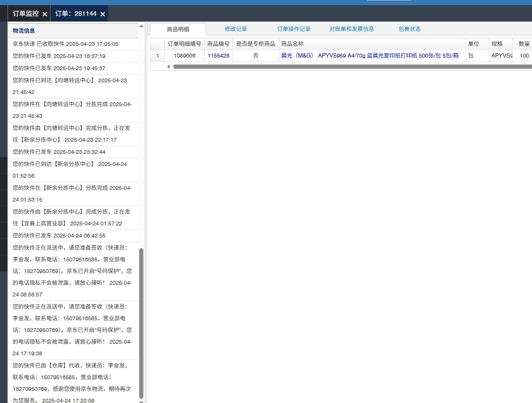Click the 规格 column header
The width and height of the screenshot is (532, 403).
pyautogui.click(x=501, y=44)
